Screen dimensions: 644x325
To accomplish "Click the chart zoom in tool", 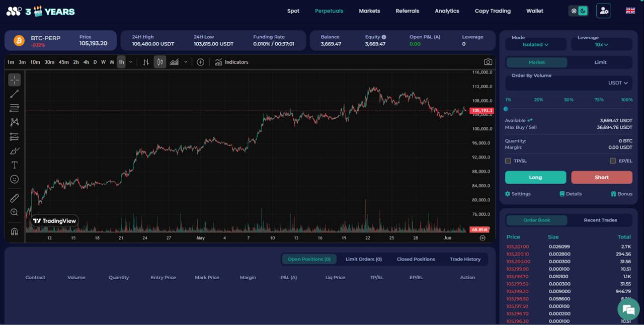I will coord(15,212).
